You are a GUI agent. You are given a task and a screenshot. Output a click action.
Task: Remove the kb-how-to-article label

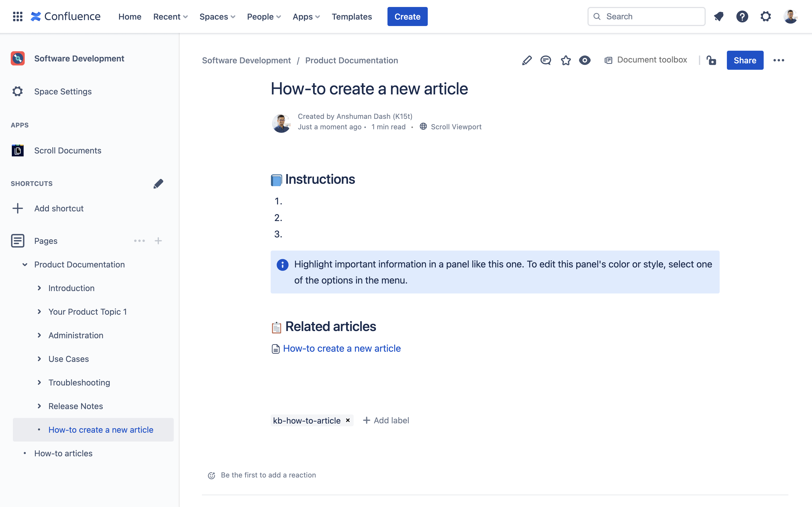pos(348,420)
